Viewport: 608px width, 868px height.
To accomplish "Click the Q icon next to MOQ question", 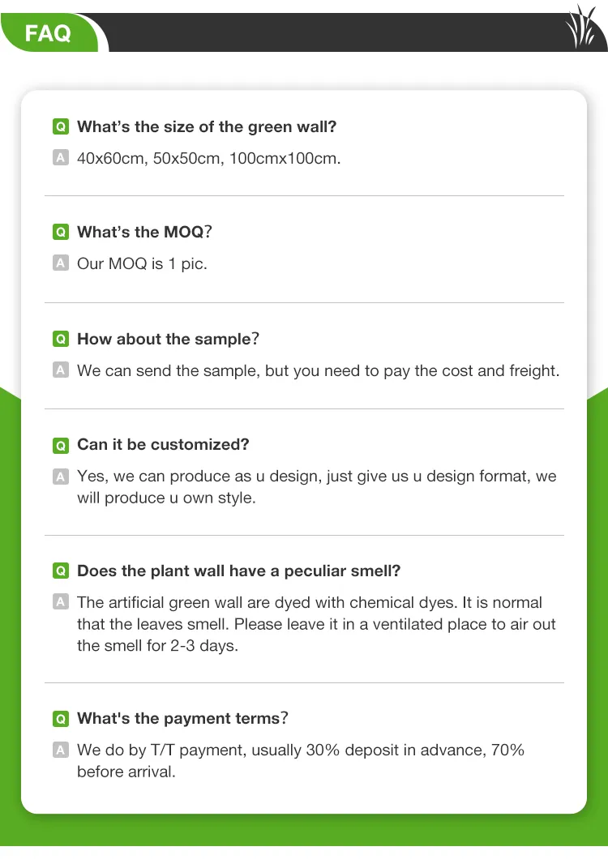I will (61, 233).
